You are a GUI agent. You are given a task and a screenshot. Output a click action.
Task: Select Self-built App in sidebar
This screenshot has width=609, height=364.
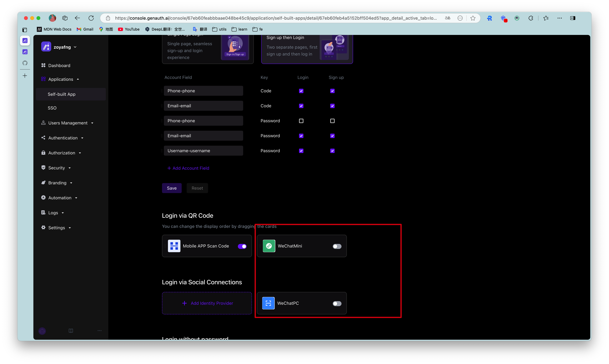pyautogui.click(x=71, y=94)
